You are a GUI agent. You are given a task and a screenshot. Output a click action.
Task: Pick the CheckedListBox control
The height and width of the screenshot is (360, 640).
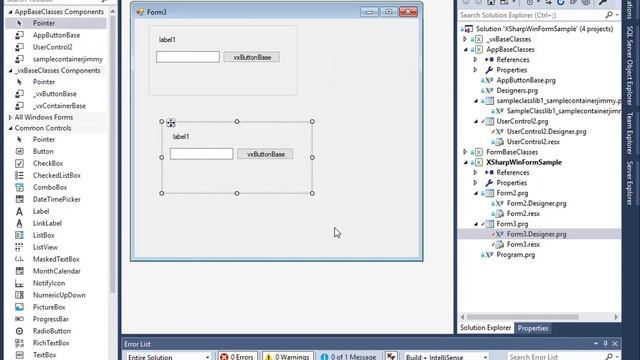(x=57, y=175)
